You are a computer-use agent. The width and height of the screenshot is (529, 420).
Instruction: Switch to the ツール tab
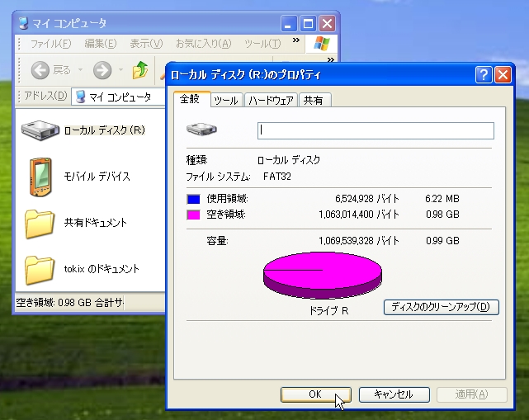226,100
